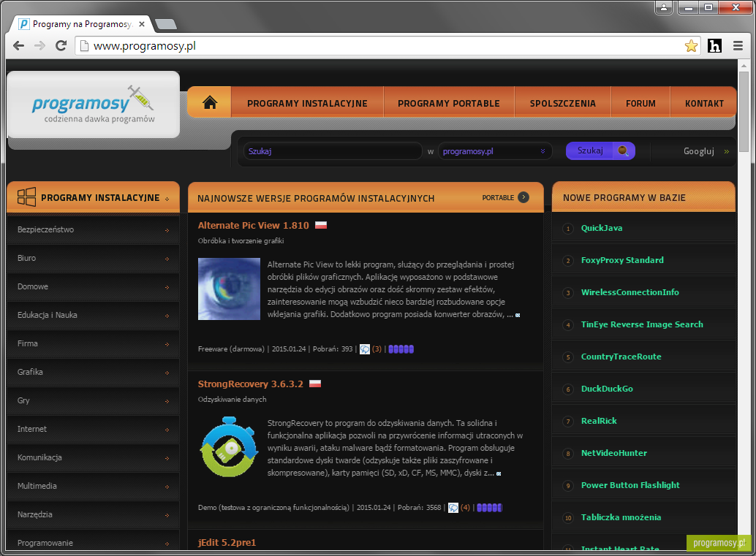
Task: Open TinEye Reverse Image Search link
Action: (642, 324)
